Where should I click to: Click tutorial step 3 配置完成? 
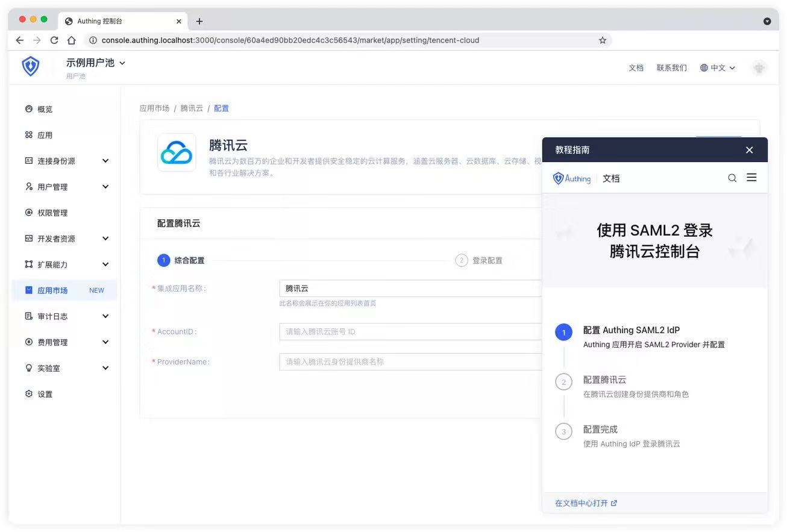600,429
